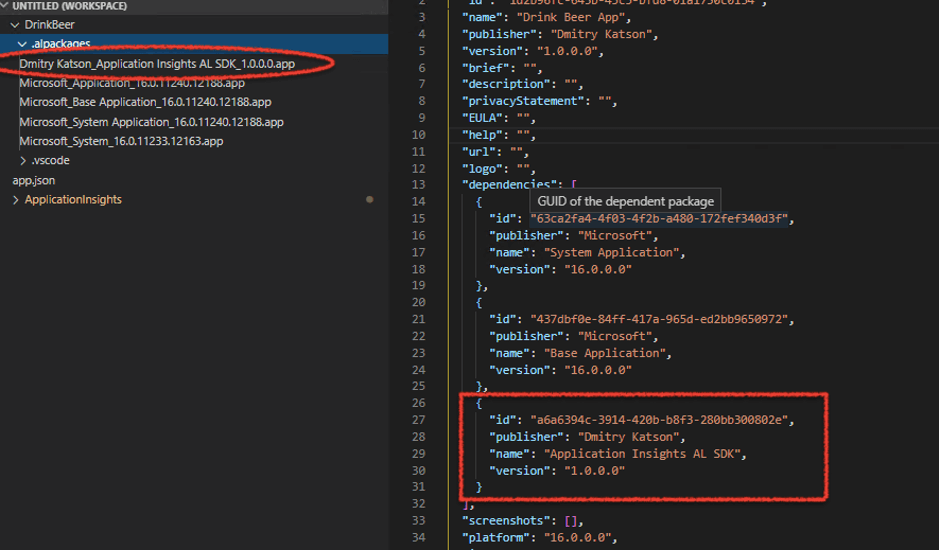Click the "brief" key on line 6
This screenshot has height=550, width=939.
click(x=485, y=68)
